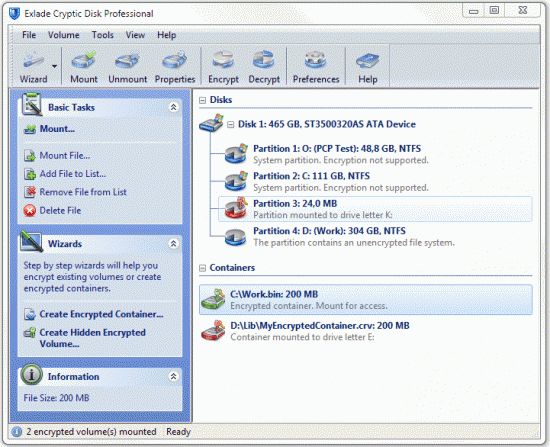Viewport: 550px width, 447px height.
Task: Click the Mount File... link
Action: [65, 155]
